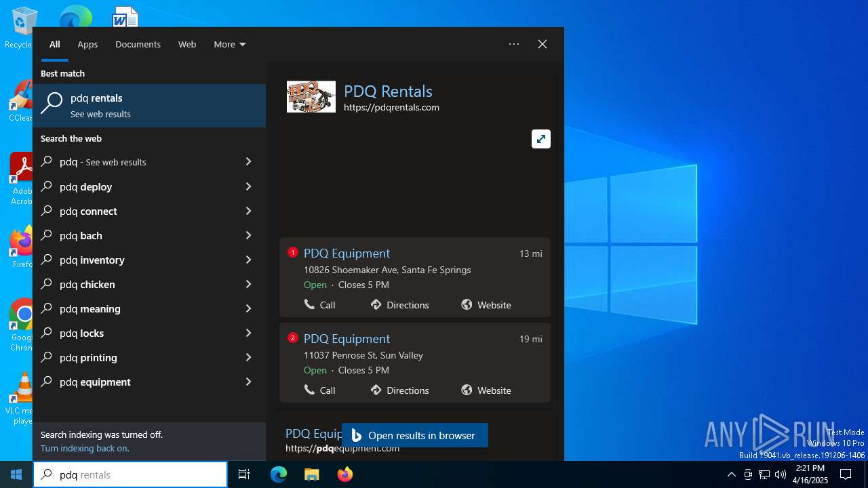
Task: Launch Microsoft Edge from the taskbar
Action: click(279, 474)
